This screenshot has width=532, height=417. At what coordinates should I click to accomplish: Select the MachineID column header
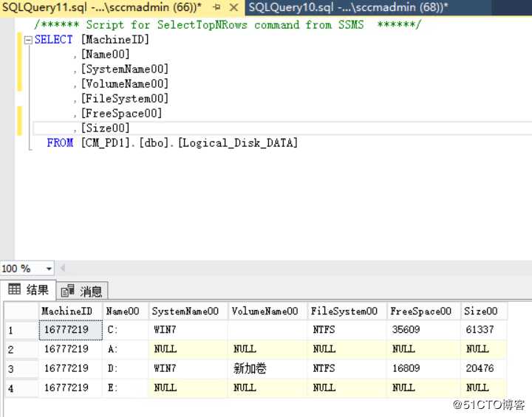tap(71, 311)
